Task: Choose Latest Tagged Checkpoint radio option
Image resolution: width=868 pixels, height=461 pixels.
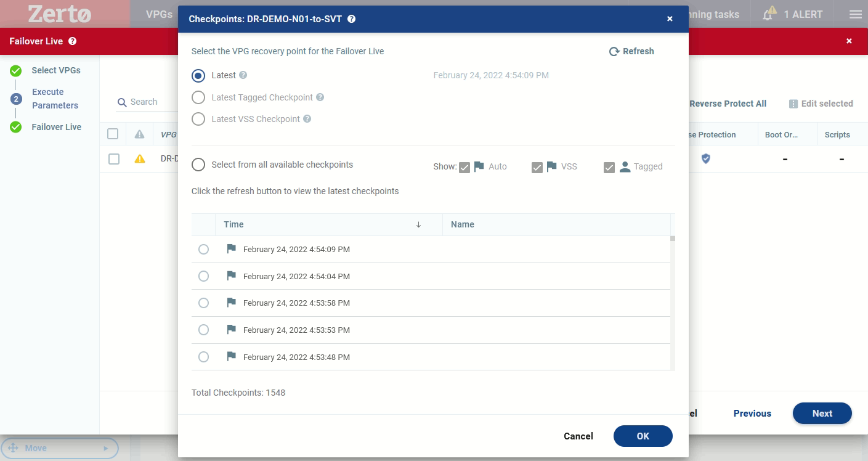Action: (198, 97)
